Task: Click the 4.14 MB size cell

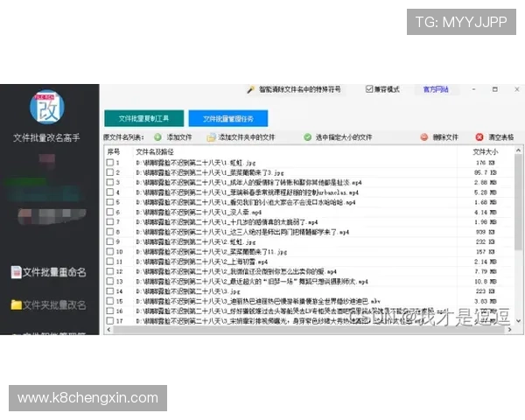Action: pyautogui.click(x=485, y=212)
